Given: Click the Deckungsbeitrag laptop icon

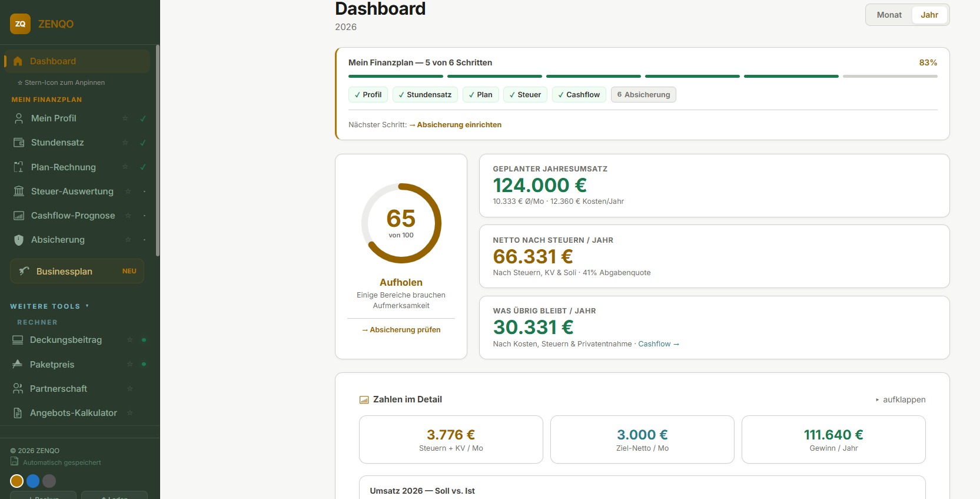Looking at the screenshot, I should [18, 340].
